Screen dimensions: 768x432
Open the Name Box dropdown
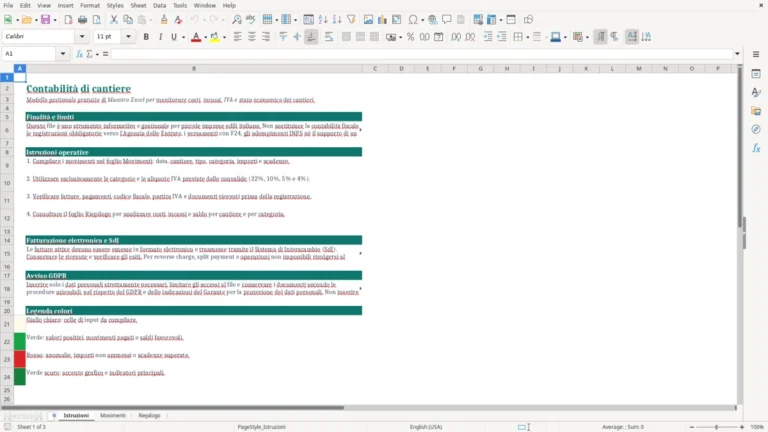coord(63,54)
